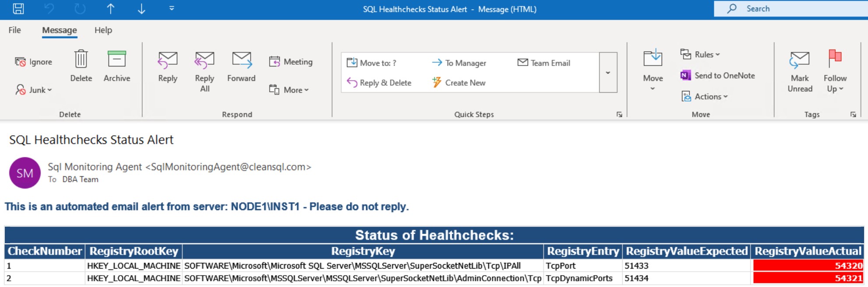The height and width of the screenshot is (287, 868).
Task: Open Tags group dialog launcher
Action: (853, 115)
